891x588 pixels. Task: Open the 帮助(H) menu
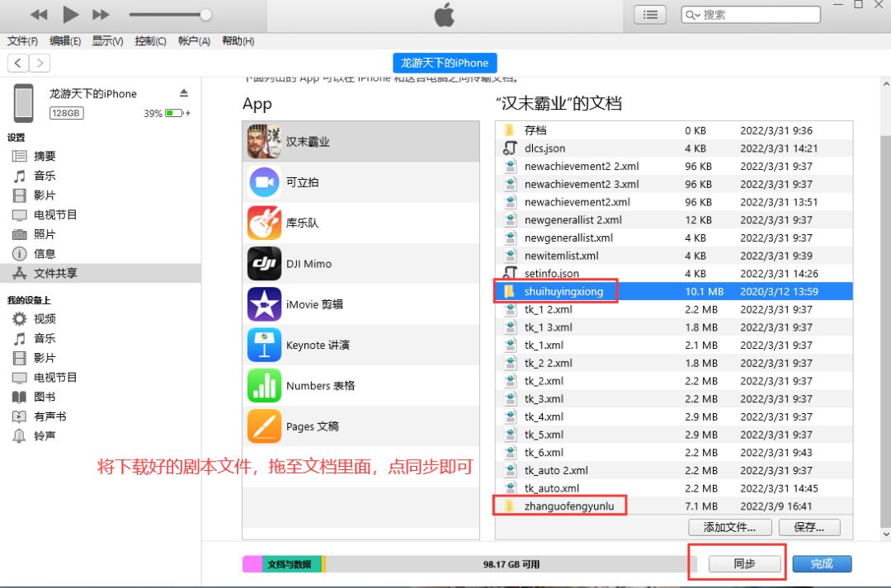coord(238,41)
